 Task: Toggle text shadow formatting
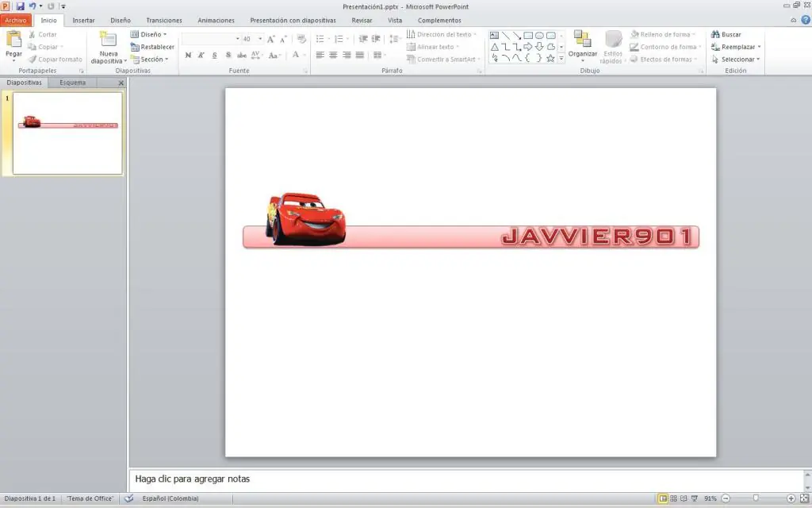(x=228, y=55)
